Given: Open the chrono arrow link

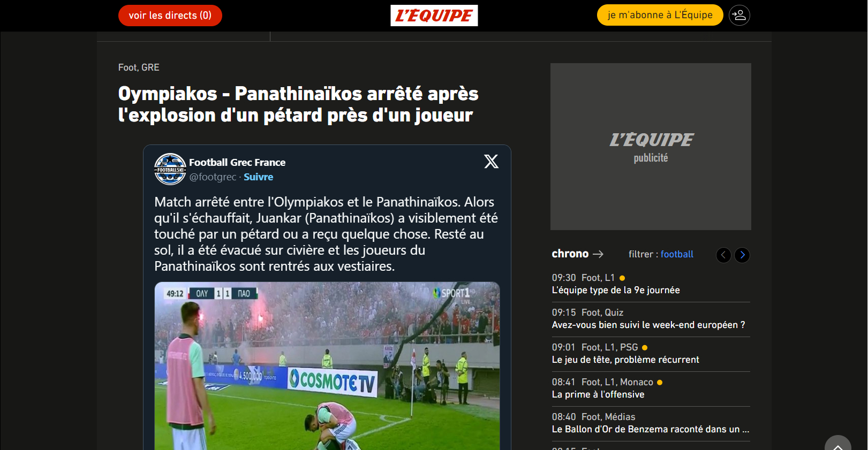Looking at the screenshot, I should (x=577, y=254).
